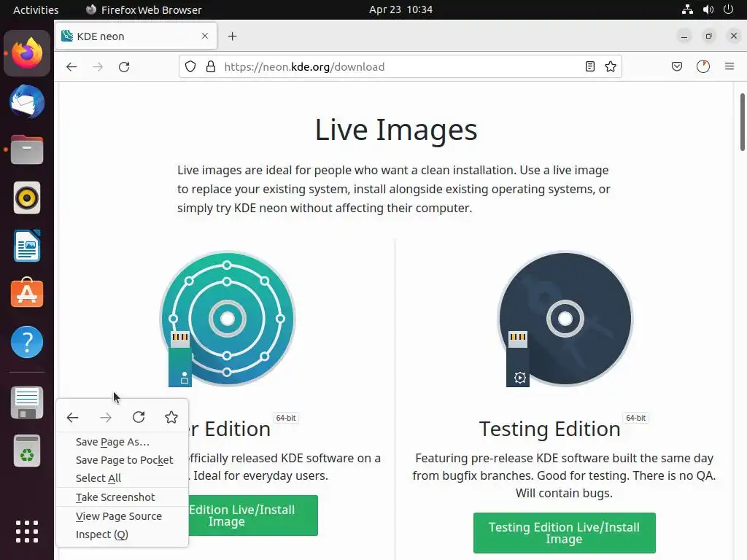Launch Rhythmbox from the dock
747x560 pixels.
[27, 198]
